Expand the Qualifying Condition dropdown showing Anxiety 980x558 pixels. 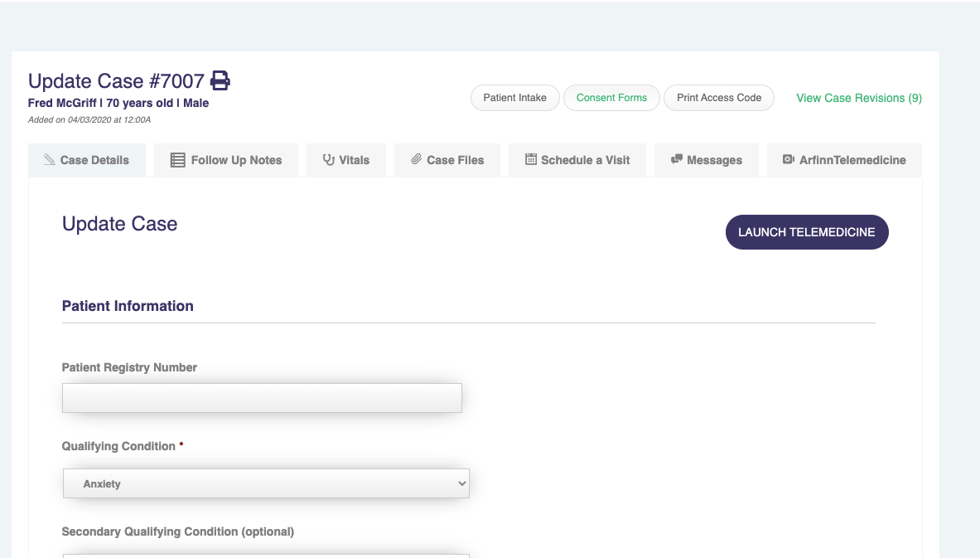click(x=266, y=483)
